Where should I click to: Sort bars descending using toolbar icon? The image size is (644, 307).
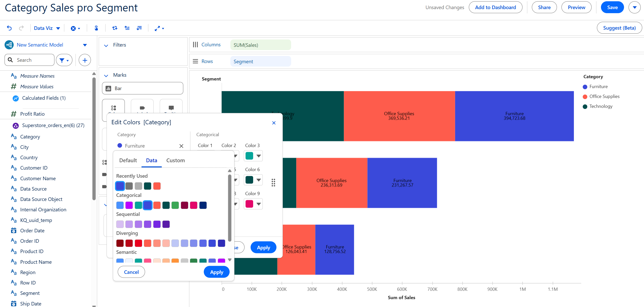pyautogui.click(x=139, y=28)
